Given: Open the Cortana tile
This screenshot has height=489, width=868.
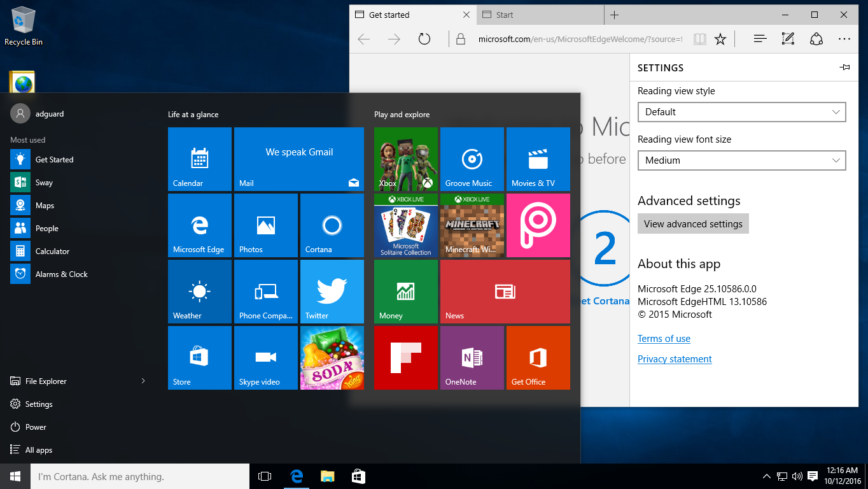Looking at the screenshot, I should (x=332, y=225).
